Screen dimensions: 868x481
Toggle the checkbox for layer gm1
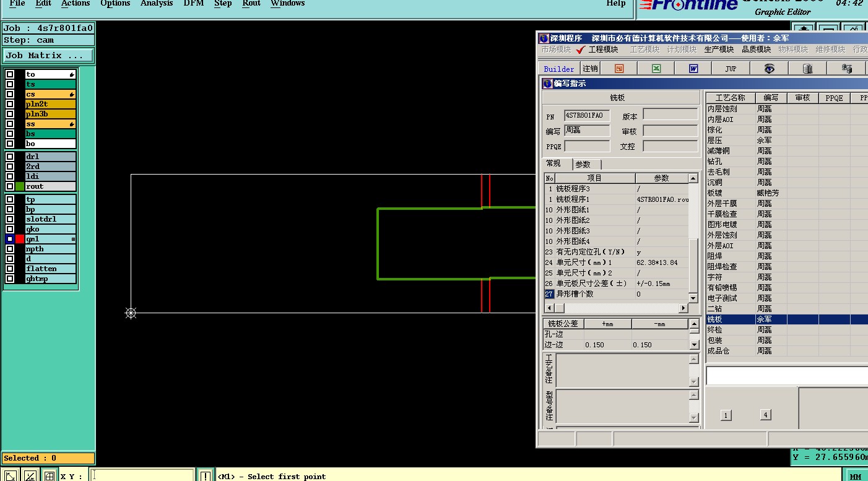click(x=10, y=239)
